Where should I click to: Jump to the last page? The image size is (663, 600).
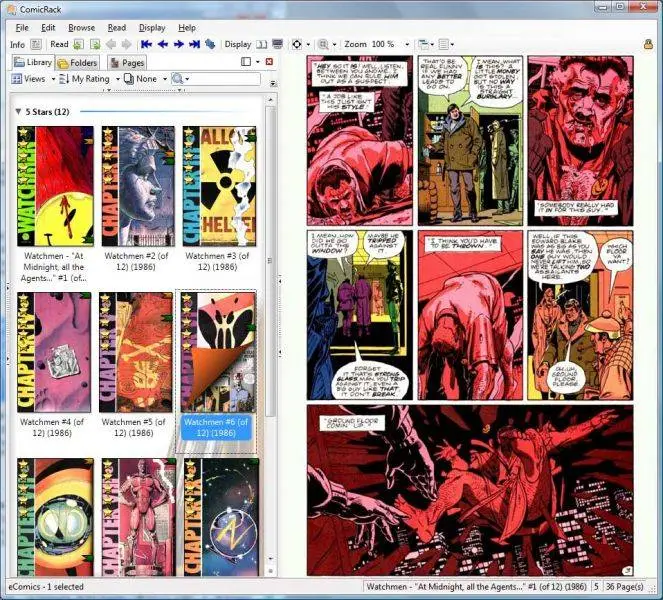[x=195, y=44]
